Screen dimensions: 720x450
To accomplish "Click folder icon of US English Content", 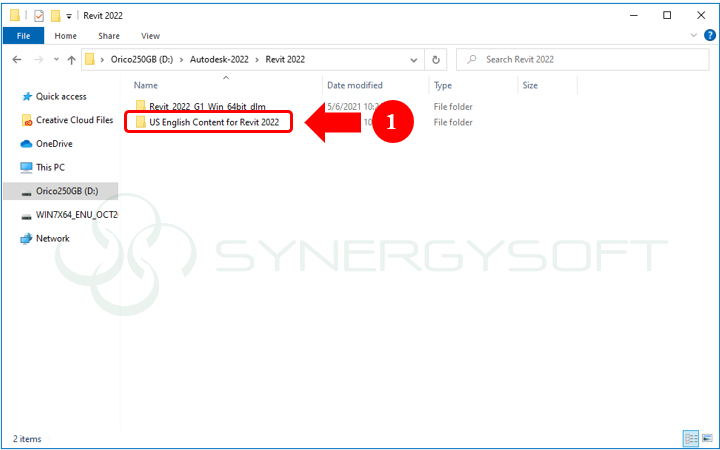I will pos(141,122).
